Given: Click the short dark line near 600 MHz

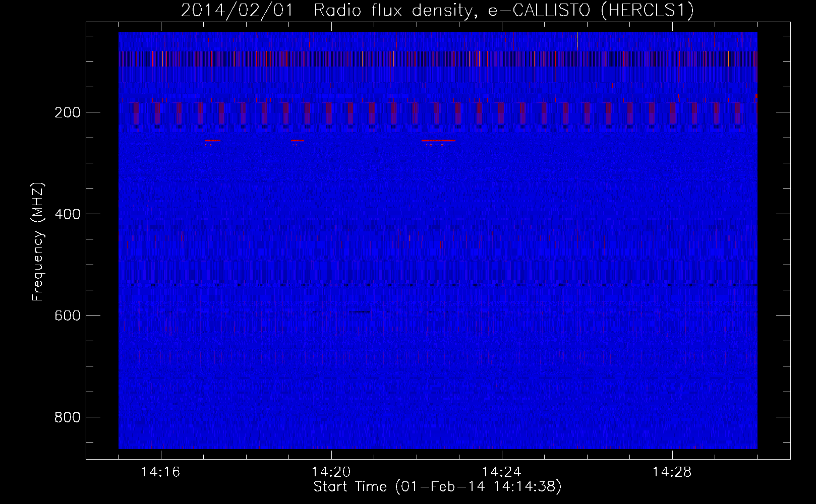Looking at the screenshot, I should click(359, 312).
